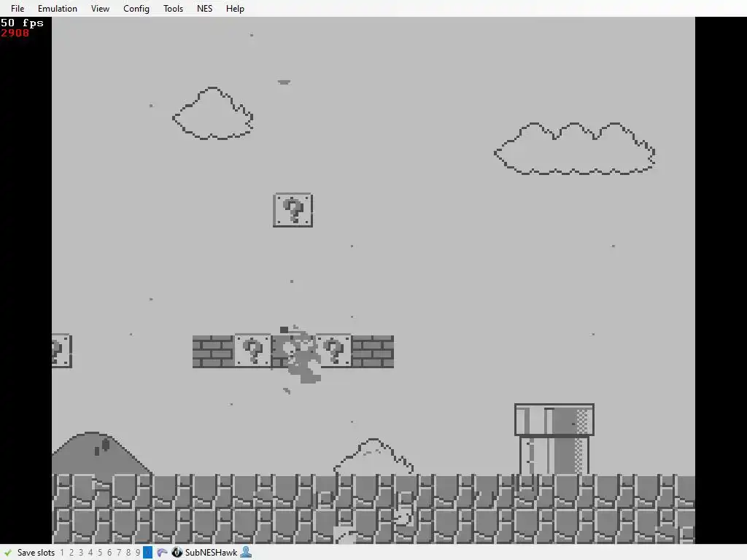This screenshot has height=560, width=747.
Task: Select save slot 9
Action: point(138,553)
